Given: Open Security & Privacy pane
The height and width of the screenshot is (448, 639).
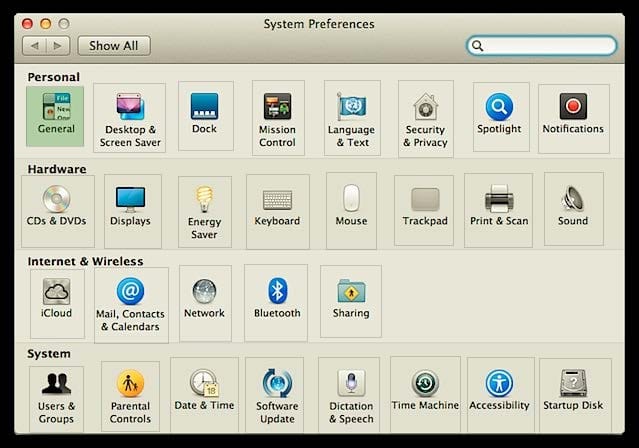Looking at the screenshot, I should click(x=426, y=119).
